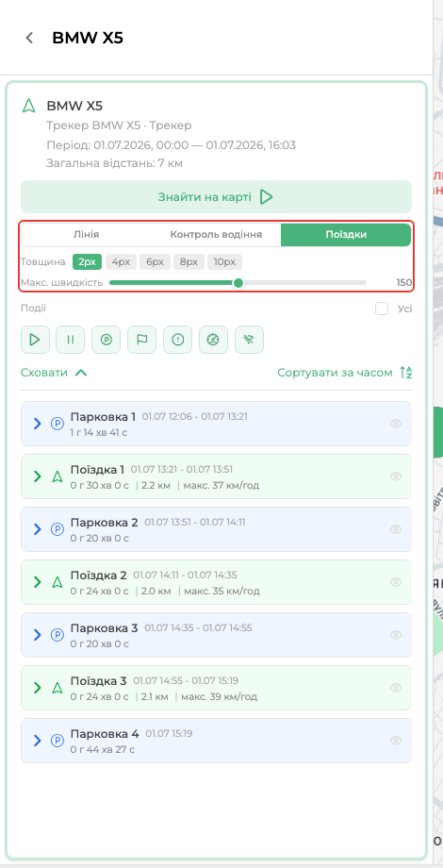
Task: Expand the Парковка 1 row chevron
Action: 38,424
